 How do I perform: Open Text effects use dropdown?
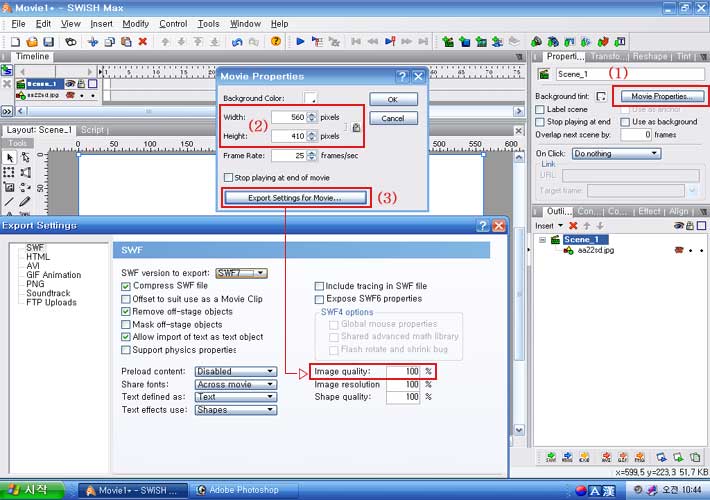point(235,410)
